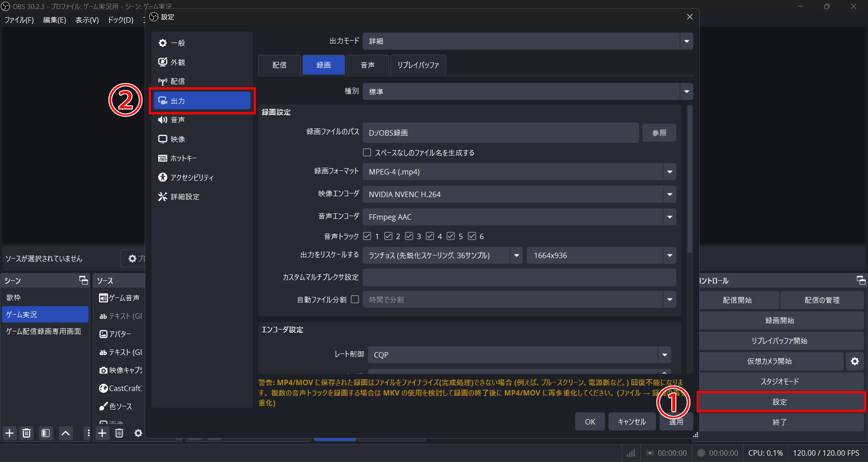Move scene up with arrow icon
Viewport: 868px width, 462px height.
coord(66,433)
